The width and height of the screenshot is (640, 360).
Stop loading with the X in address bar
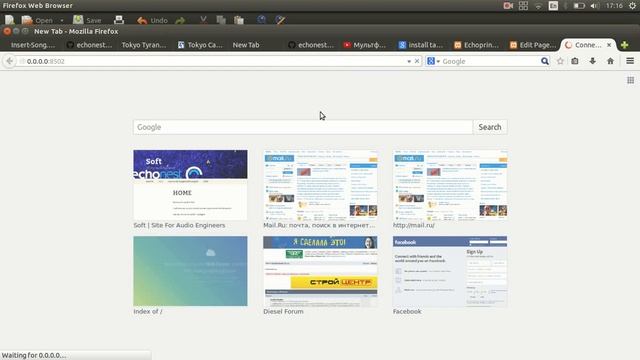click(x=417, y=61)
